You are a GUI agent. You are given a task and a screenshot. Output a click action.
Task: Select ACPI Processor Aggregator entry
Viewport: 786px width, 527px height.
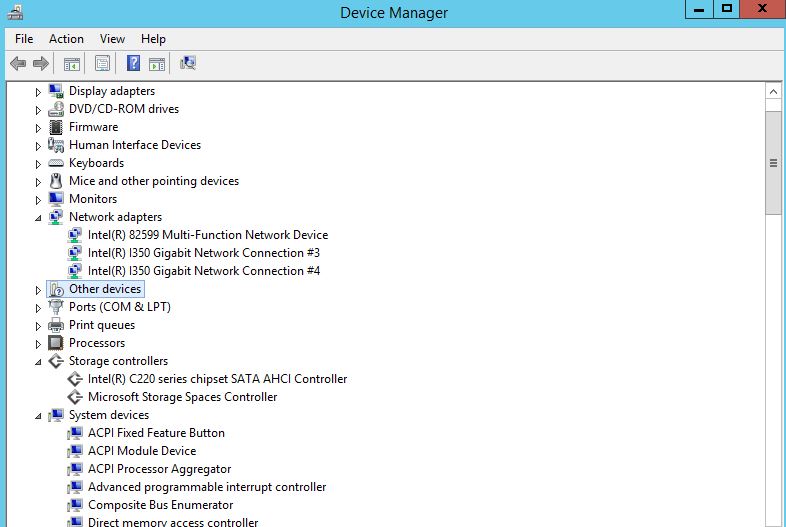(x=159, y=469)
